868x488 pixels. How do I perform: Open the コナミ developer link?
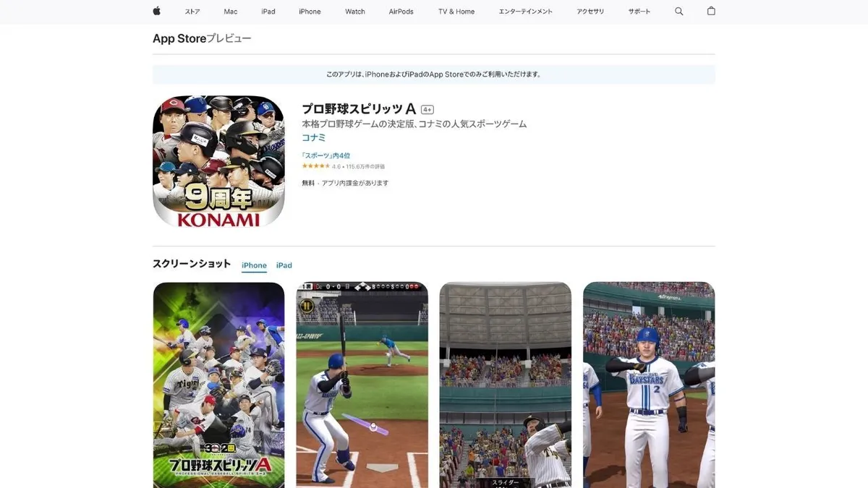point(314,137)
